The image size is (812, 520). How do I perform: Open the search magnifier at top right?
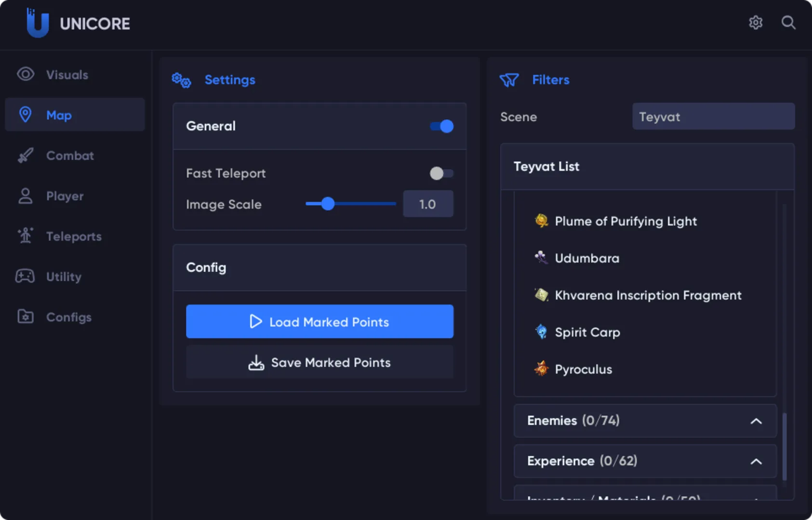click(788, 22)
